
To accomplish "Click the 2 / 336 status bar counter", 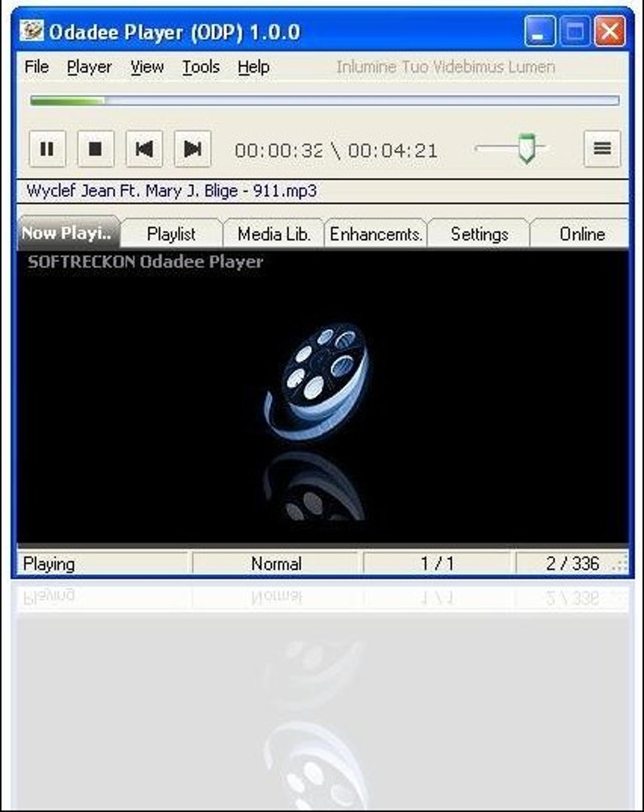I will click(x=572, y=563).
